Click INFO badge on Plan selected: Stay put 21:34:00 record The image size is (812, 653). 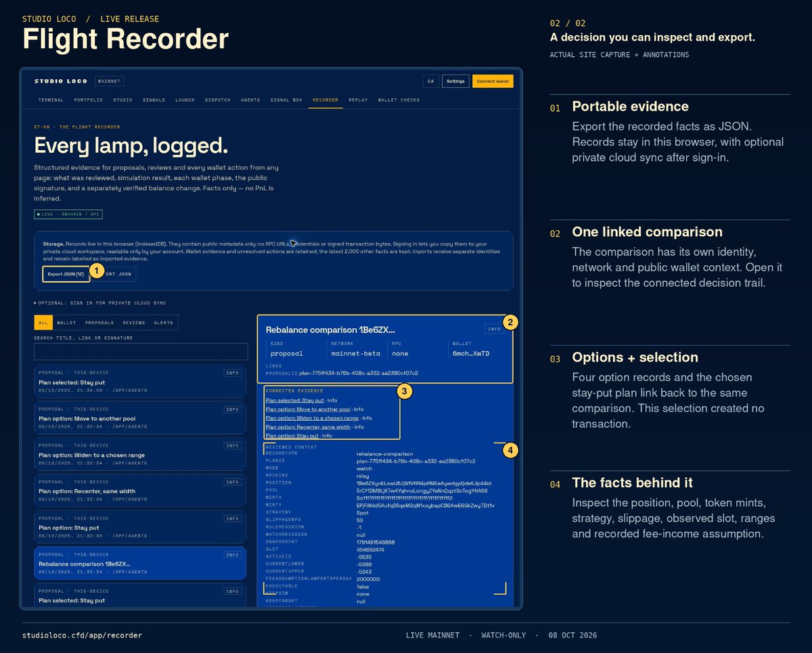232,373
